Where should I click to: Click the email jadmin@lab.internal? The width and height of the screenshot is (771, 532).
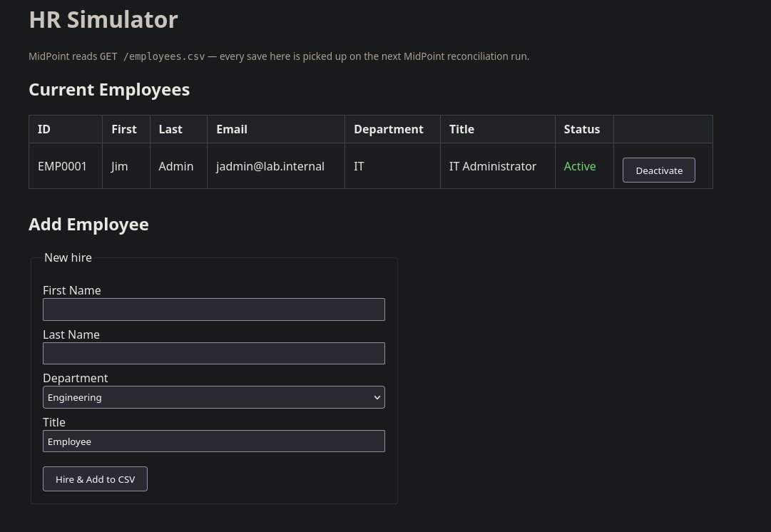[x=270, y=166]
